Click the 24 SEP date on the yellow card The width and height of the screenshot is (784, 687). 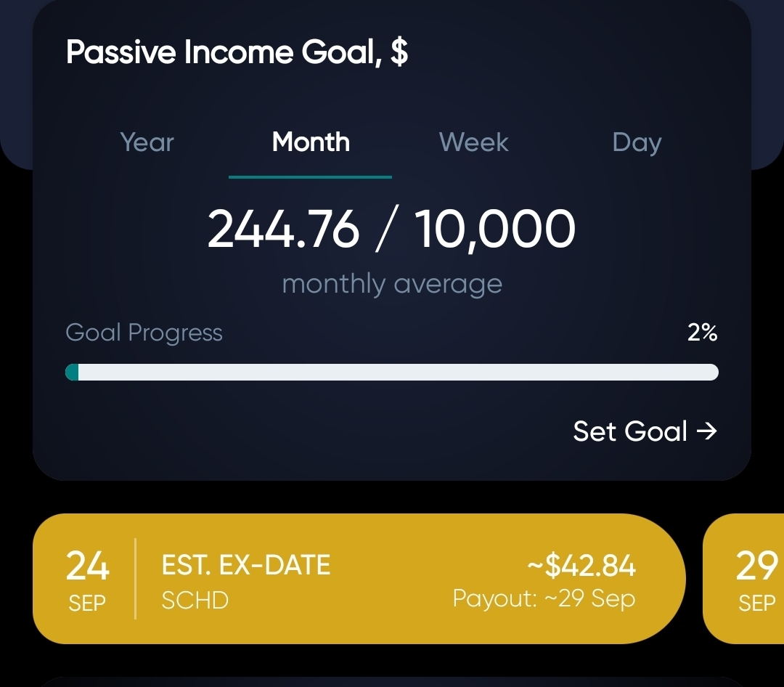click(87, 580)
